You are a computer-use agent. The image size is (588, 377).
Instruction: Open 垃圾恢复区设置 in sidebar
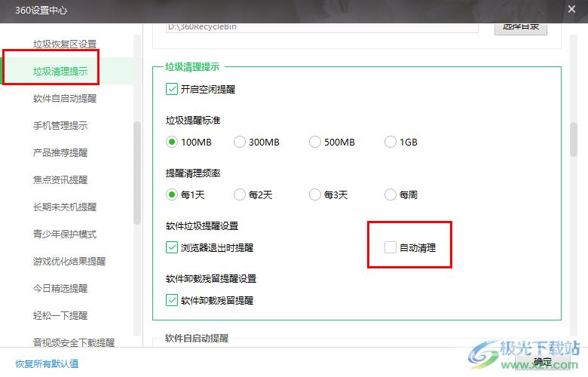(x=65, y=44)
